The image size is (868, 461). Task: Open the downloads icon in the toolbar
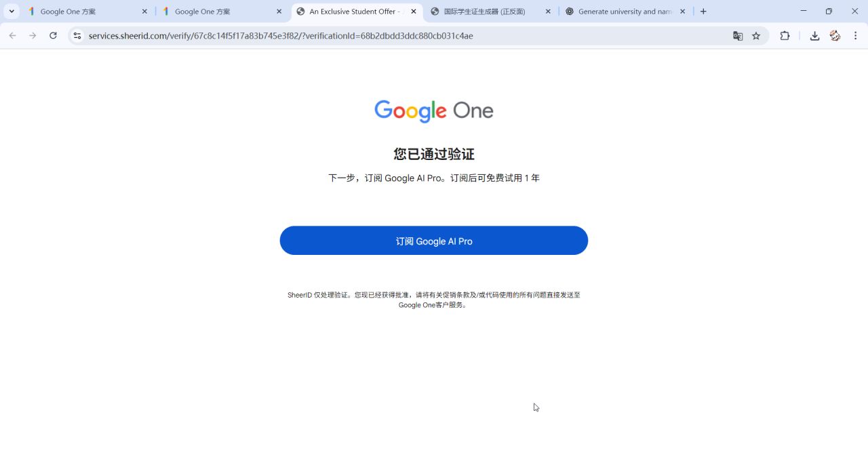pyautogui.click(x=814, y=36)
